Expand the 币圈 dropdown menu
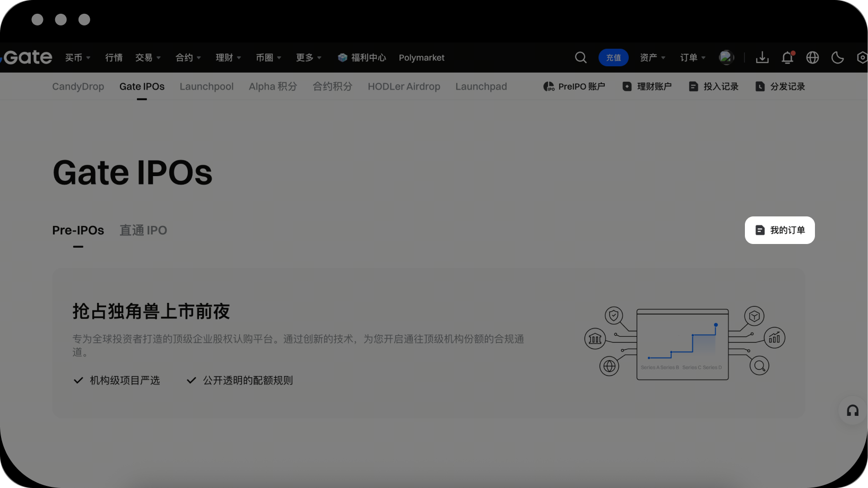This screenshot has width=868, height=488. pyautogui.click(x=268, y=57)
